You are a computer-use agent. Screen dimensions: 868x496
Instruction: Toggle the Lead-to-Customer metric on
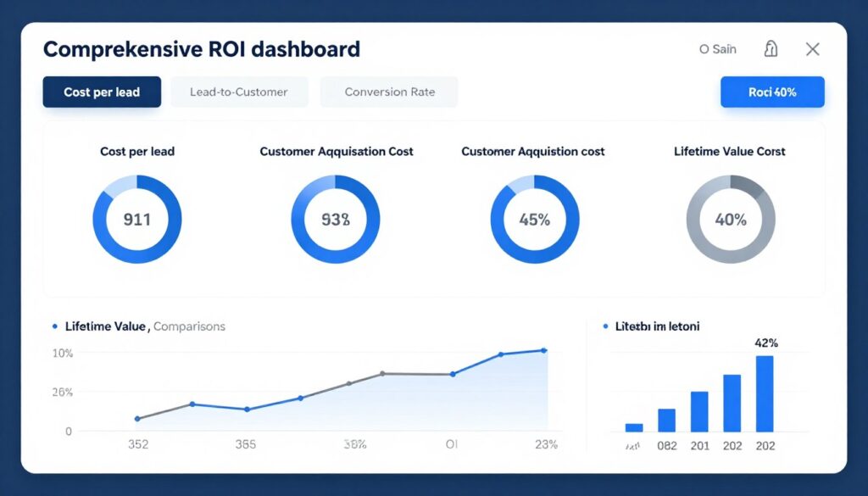[239, 92]
